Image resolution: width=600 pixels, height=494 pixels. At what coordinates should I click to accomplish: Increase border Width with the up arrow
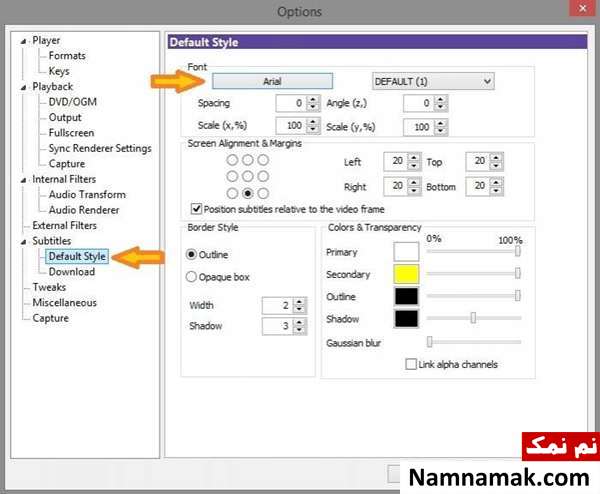pos(299,302)
